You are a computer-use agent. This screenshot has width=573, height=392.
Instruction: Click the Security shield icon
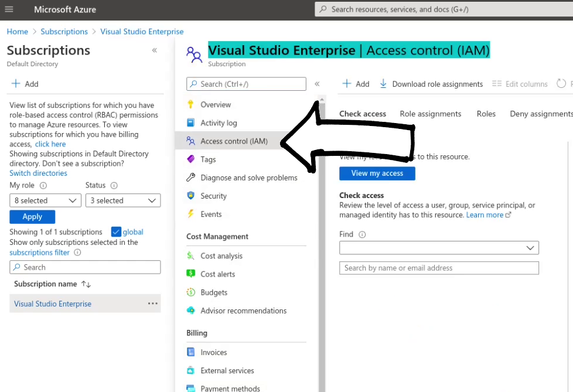click(x=190, y=196)
